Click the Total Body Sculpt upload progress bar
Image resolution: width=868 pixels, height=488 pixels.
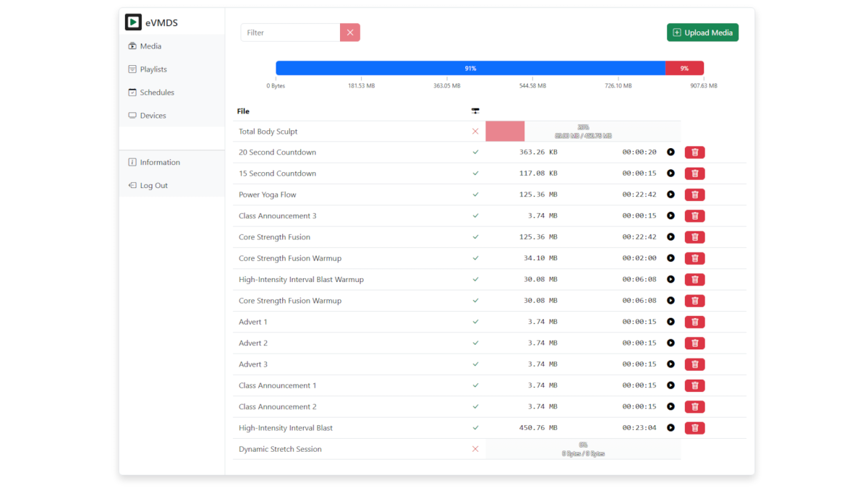(x=583, y=132)
